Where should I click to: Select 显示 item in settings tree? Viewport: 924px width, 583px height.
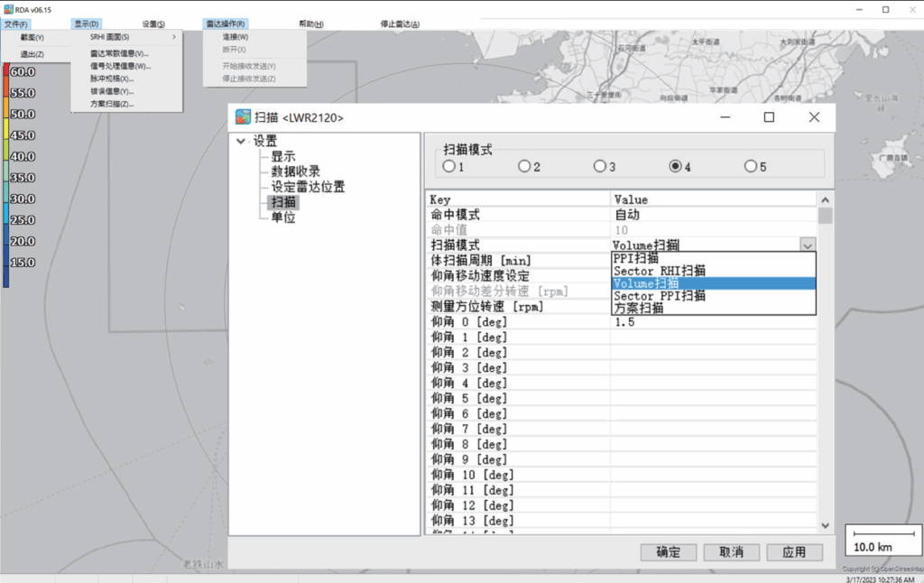point(282,156)
